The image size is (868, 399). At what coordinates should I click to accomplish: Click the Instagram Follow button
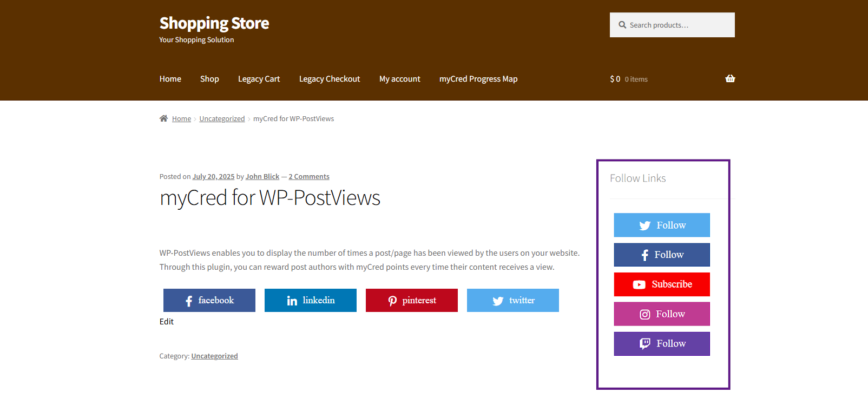(662, 314)
